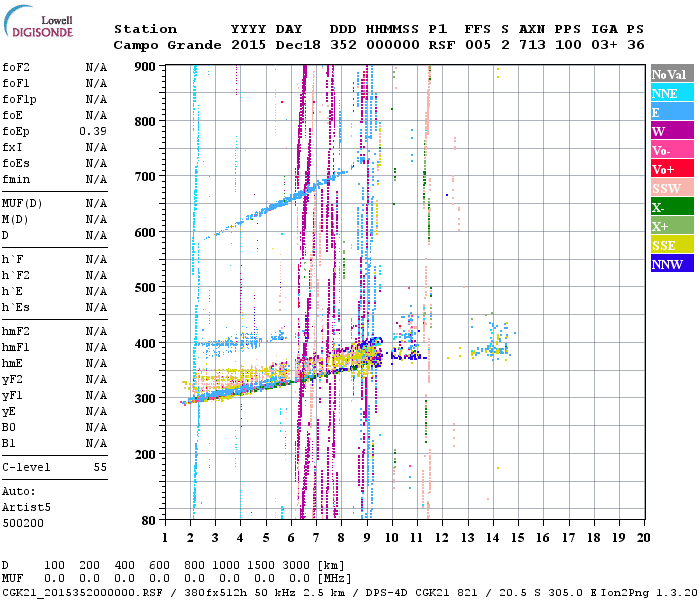The height and width of the screenshot is (600, 700).
Task: Click the foEs parameter label
Action: point(16,163)
